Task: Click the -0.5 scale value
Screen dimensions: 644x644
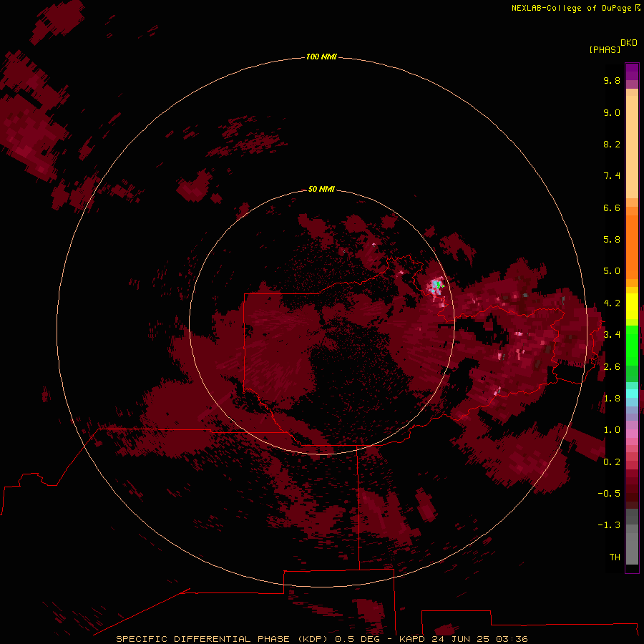Action: coord(609,494)
